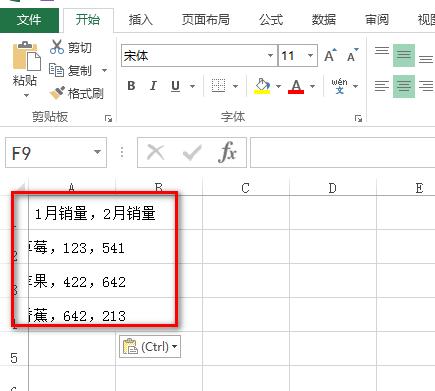Switch to the Formulas (公式) tab
Viewport: 435px width, 391px height.
pyautogui.click(x=271, y=20)
